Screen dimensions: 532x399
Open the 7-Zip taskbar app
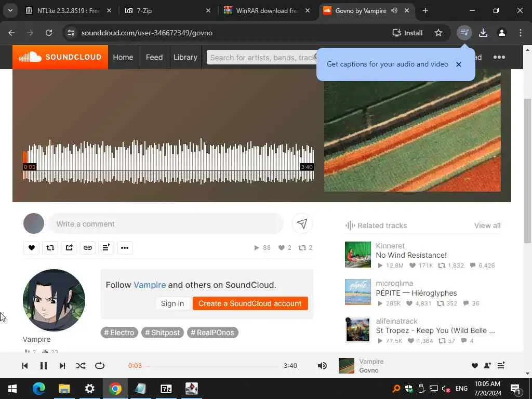coord(166,389)
